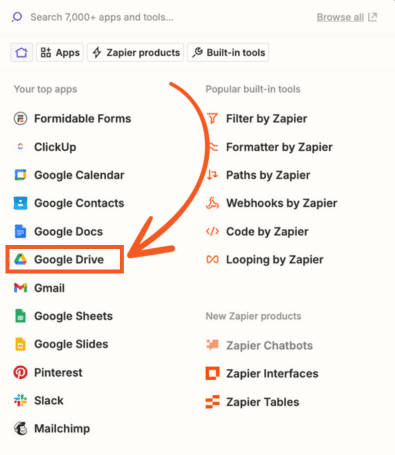Click the Filter by Zapier funnel icon
This screenshot has height=455, width=395.
[x=212, y=118]
